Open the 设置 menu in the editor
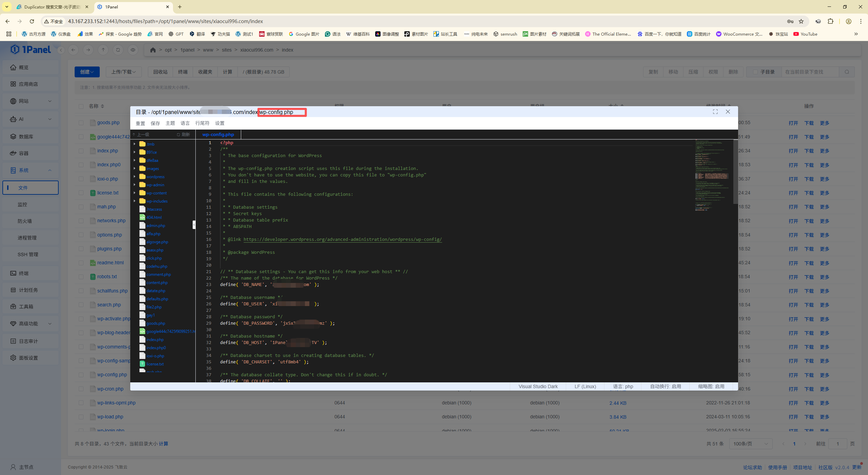Viewport: 868px width, 475px height. click(219, 123)
